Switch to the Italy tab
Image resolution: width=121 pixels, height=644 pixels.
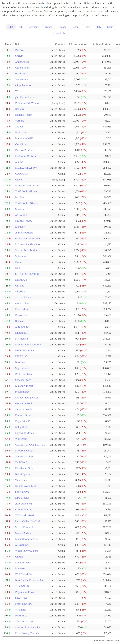pyautogui.click(x=99, y=27)
